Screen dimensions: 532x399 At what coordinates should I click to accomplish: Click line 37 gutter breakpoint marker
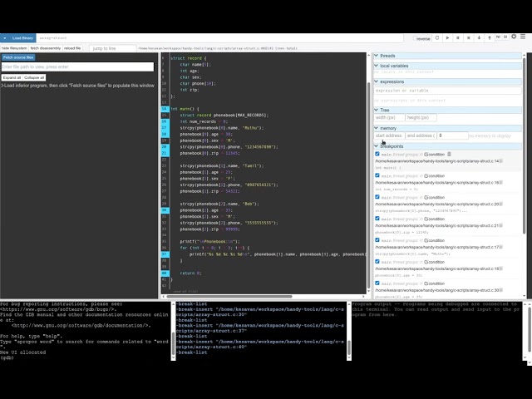click(165, 254)
